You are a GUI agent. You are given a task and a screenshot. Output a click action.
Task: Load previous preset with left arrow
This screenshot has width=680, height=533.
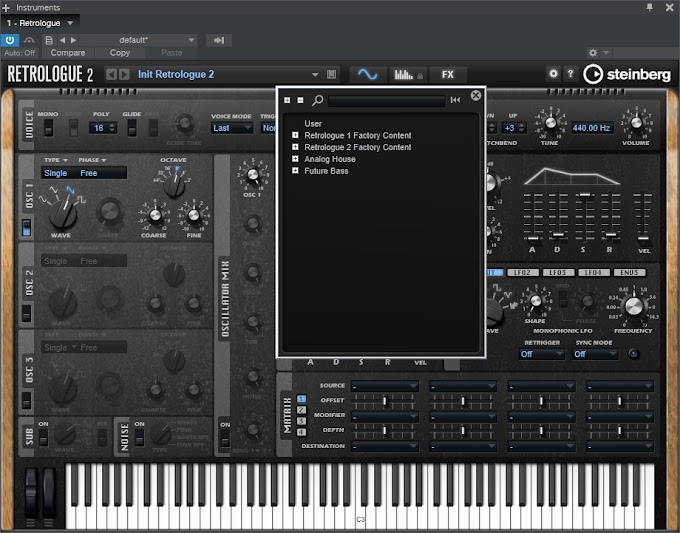click(x=62, y=40)
